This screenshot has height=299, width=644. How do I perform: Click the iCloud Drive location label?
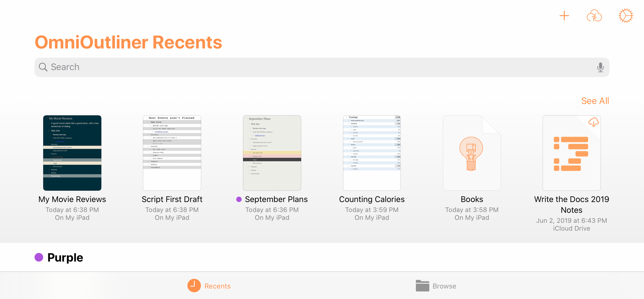pos(572,228)
